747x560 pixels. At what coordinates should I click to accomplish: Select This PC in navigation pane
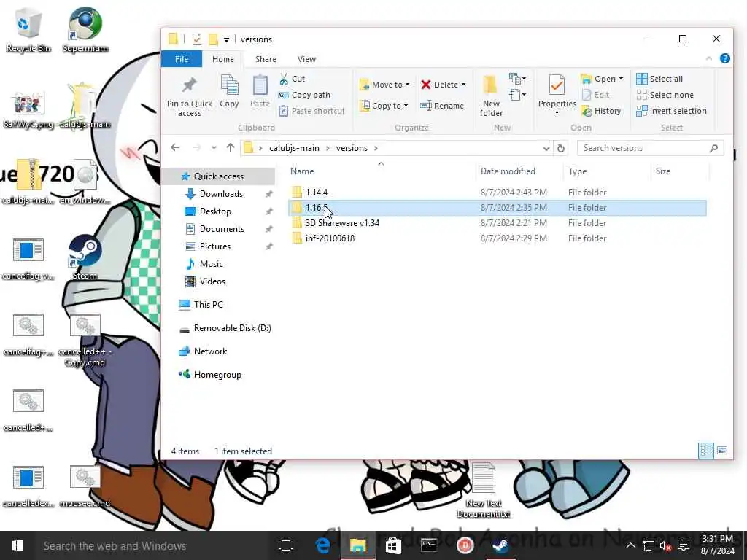pyautogui.click(x=208, y=305)
